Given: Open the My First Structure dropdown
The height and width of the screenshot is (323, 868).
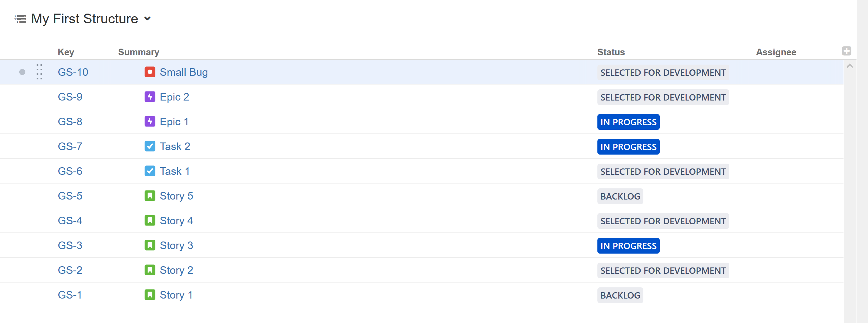Looking at the screenshot, I should pyautogui.click(x=148, y=19).
